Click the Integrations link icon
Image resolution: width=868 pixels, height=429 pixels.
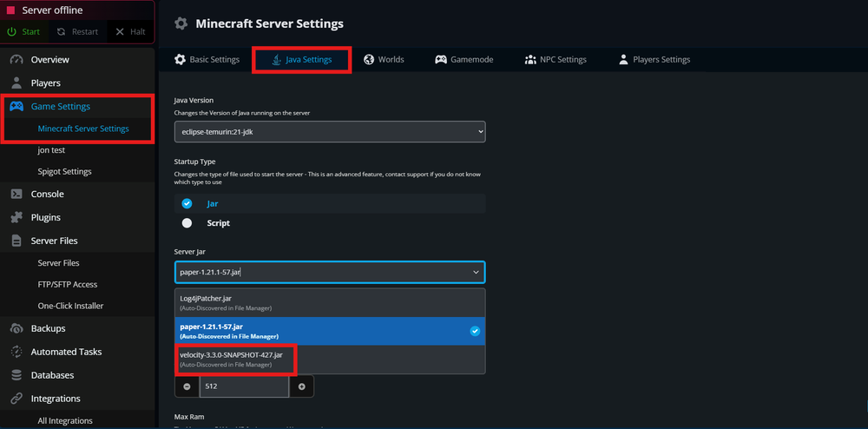point(16,399)
